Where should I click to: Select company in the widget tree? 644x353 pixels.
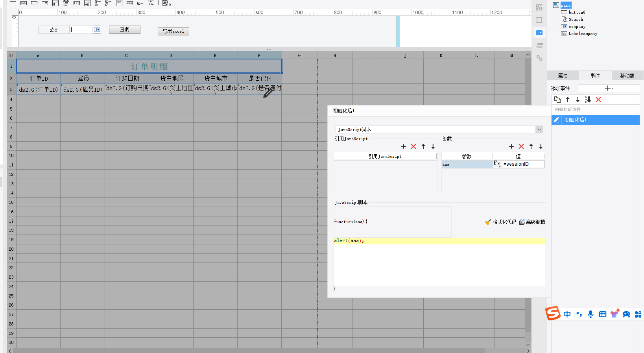tap(577, 26)
